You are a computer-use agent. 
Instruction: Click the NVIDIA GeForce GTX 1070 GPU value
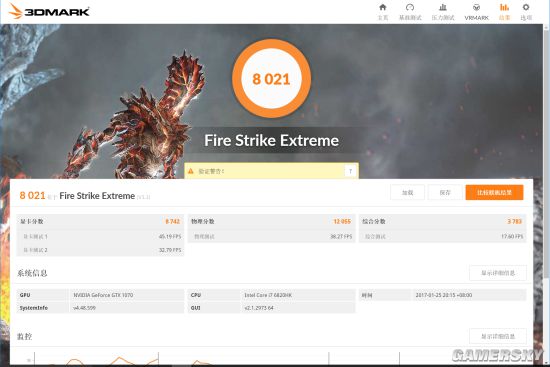coord(103,295)
